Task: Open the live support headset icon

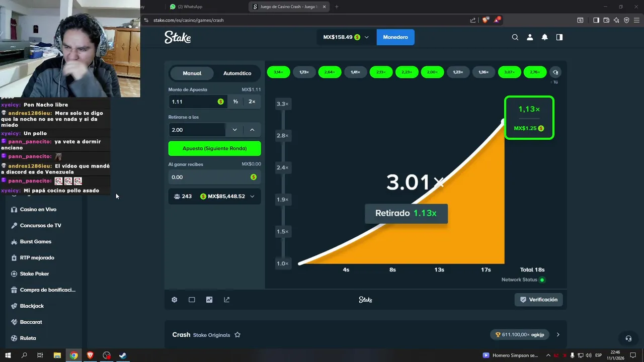Action: 628,338
